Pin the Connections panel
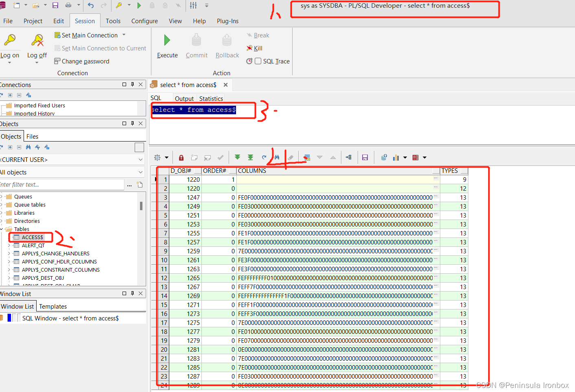 click(132, 84)
